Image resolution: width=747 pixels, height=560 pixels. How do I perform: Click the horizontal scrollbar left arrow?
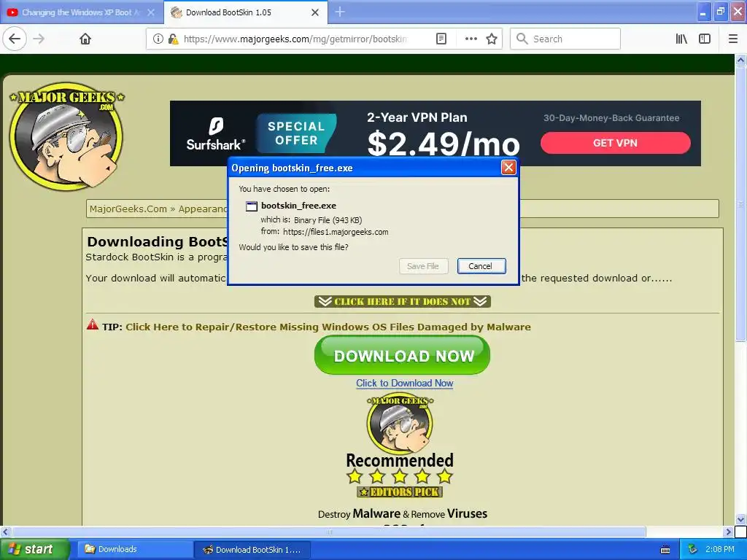[6, 532]
